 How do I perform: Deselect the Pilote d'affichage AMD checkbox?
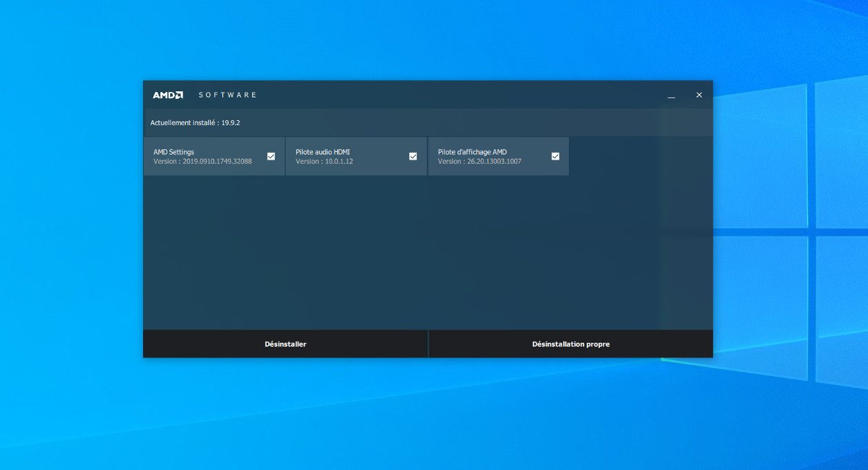tap(555, 156)
